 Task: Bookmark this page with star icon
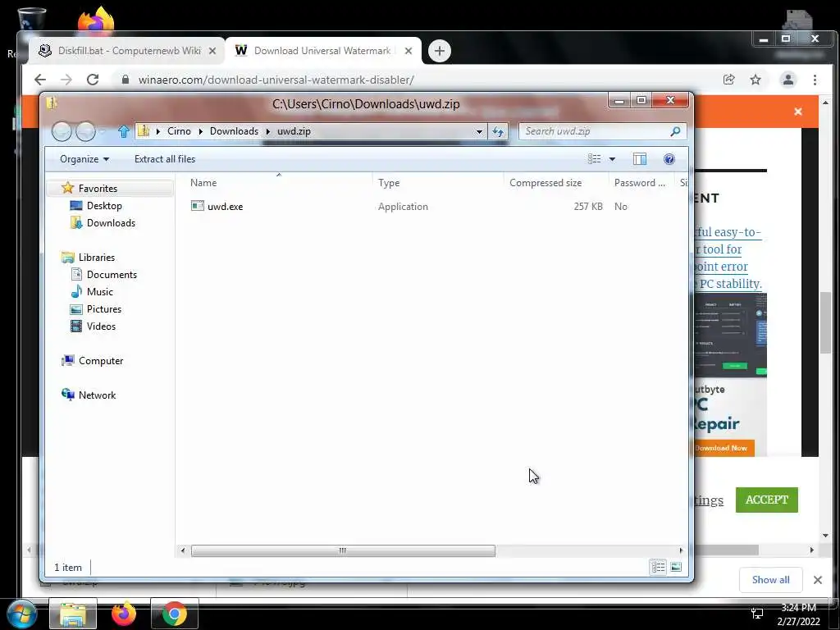756,80
